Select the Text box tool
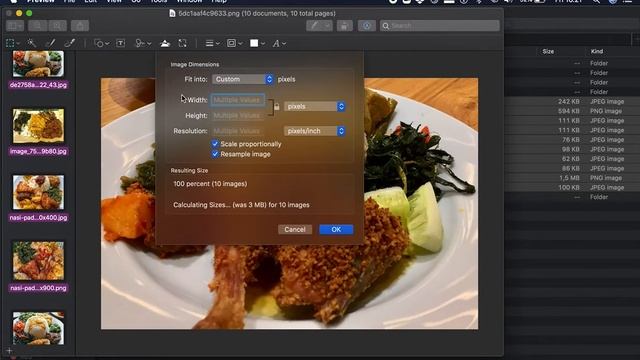Screen dimensions: 640x360 click(x=121, y=43)
